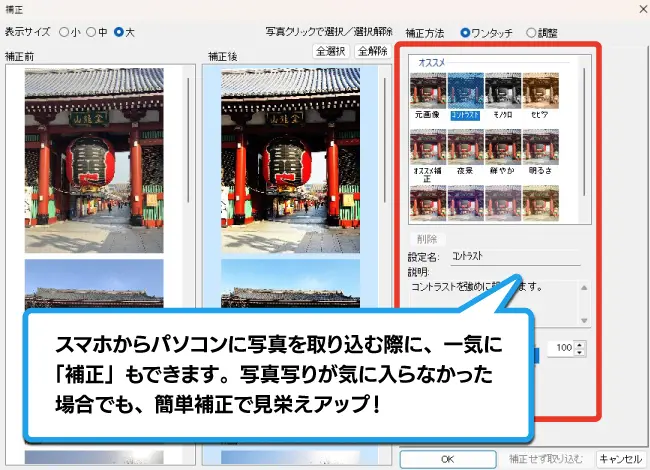Click 補正せず取り込む button
This screenshot has width=650, height=470.
tap(546, 459)
